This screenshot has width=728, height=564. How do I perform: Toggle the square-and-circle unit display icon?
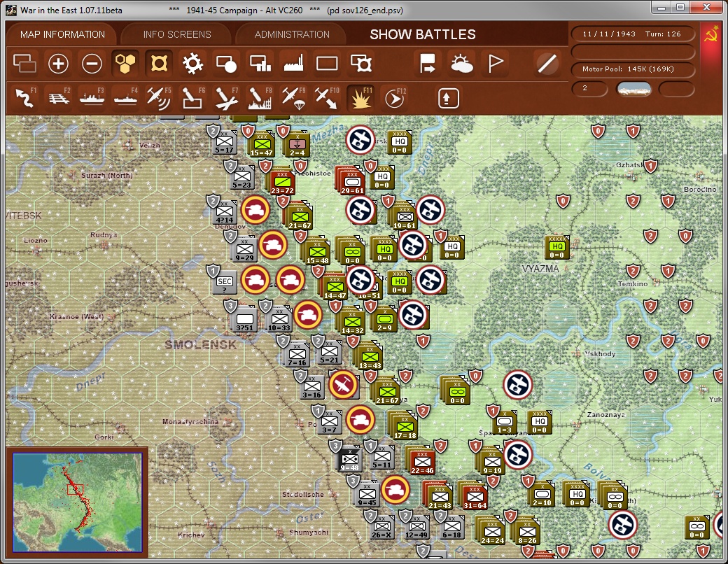pyautogui.click(x=226, y=64)
